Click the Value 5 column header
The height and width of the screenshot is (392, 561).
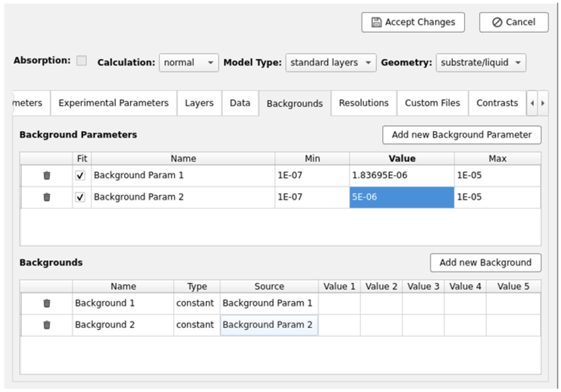[x=513, y=286]
